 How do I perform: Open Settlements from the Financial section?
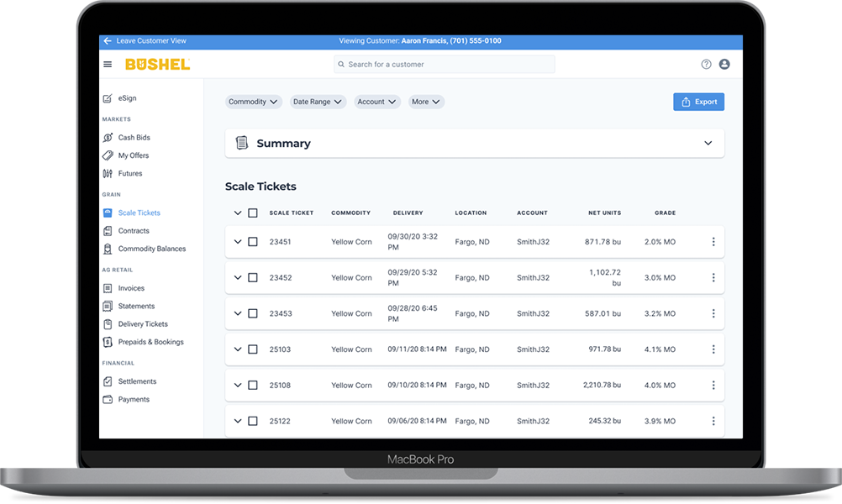click(x=137, y=381)
